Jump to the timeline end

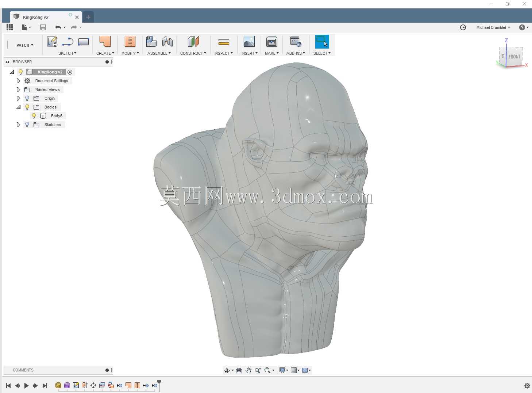[45, 386]
